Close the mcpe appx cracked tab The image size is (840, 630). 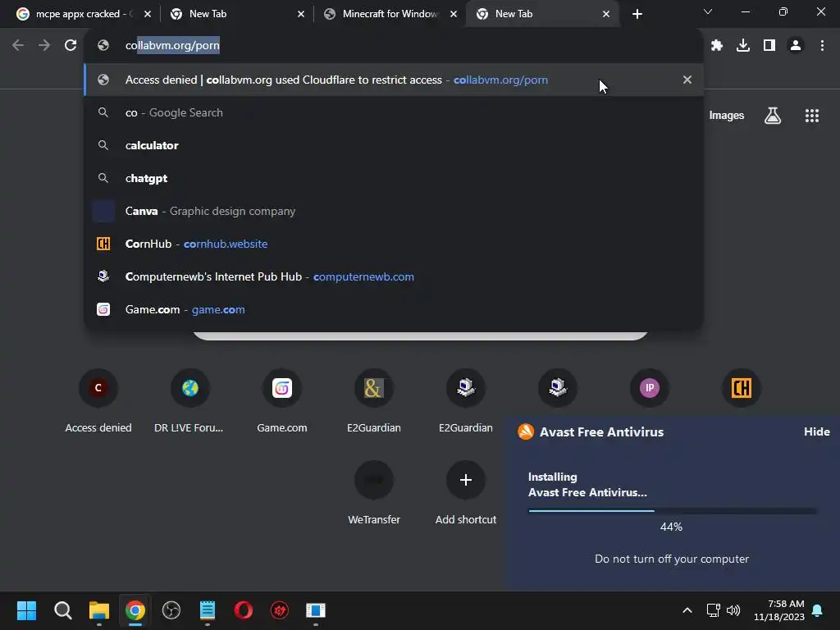coord(148,14)
